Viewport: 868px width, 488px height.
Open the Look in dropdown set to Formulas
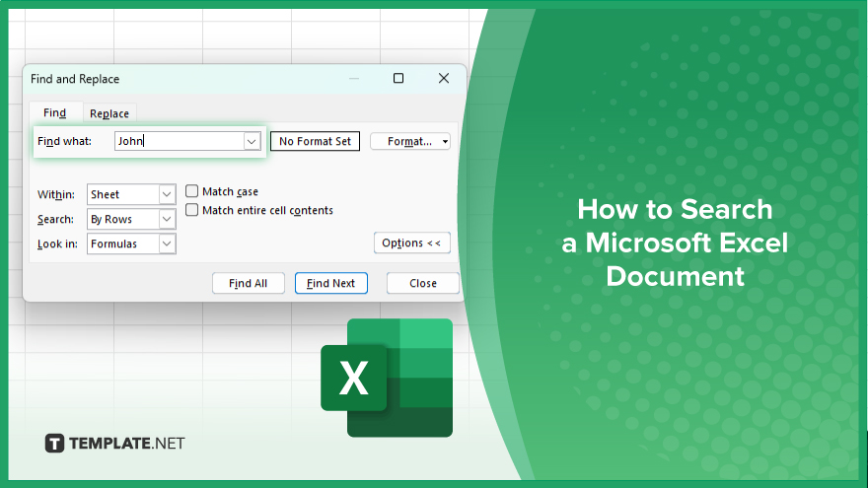(167, 244)
